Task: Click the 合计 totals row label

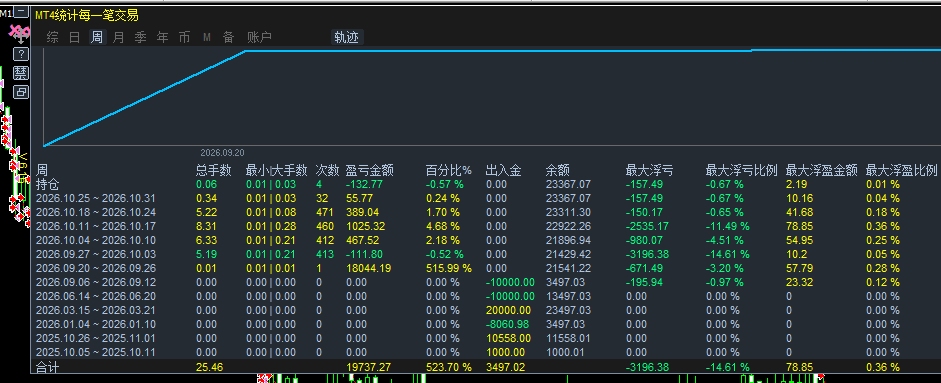Action: point(48,367)
